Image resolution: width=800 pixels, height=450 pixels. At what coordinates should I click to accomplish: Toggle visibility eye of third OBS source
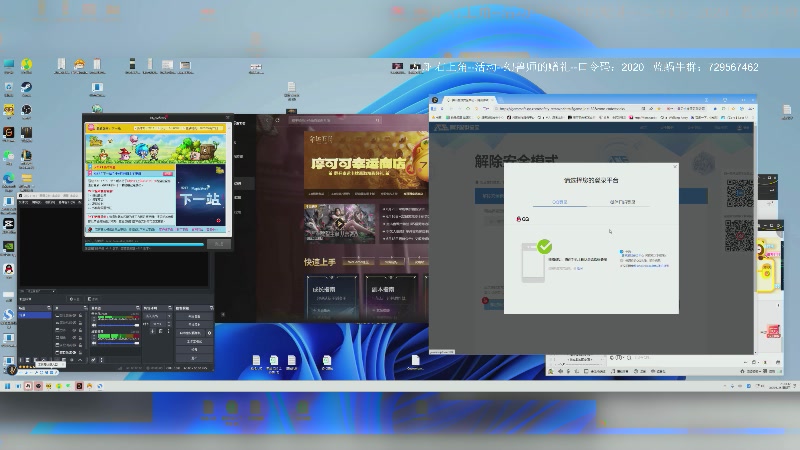tap(74, 330)
